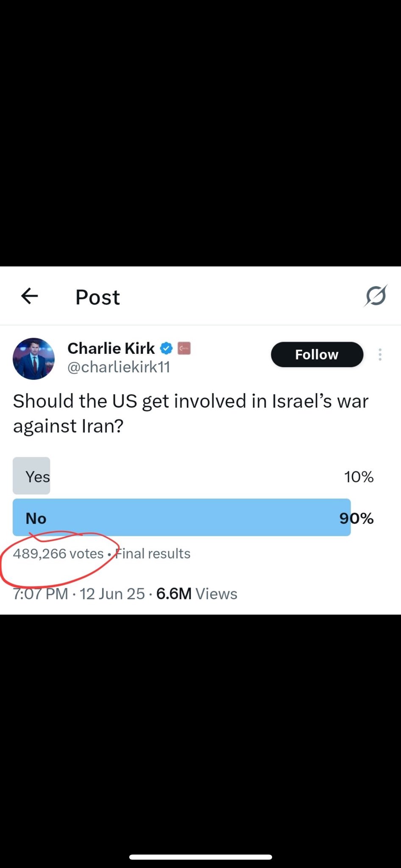Screen dimensions: 401x868
Task: View the 6.6M Views analytics
Action: (x=197, y=594)
